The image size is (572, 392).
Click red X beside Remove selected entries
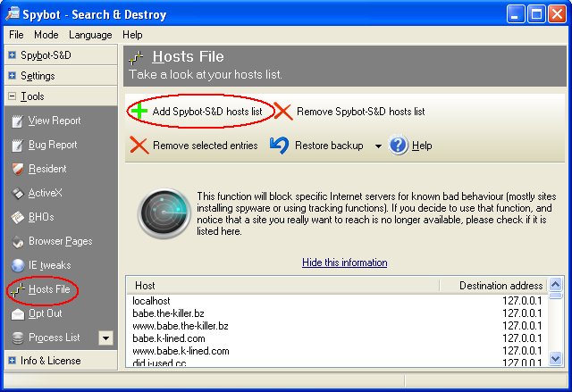[139, 146]
